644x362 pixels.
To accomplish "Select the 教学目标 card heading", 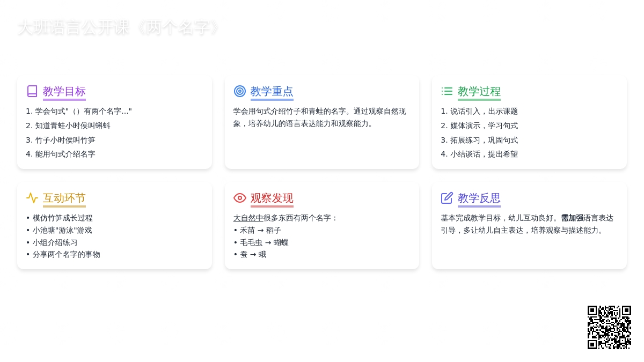I will pyautogui.click(x=64, y=91).
